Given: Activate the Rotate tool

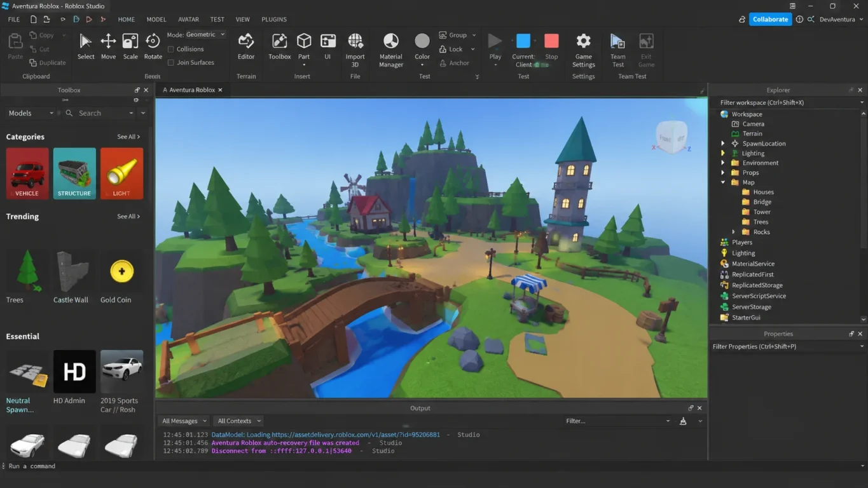Looking at the screenshot, I should point(153,47).
